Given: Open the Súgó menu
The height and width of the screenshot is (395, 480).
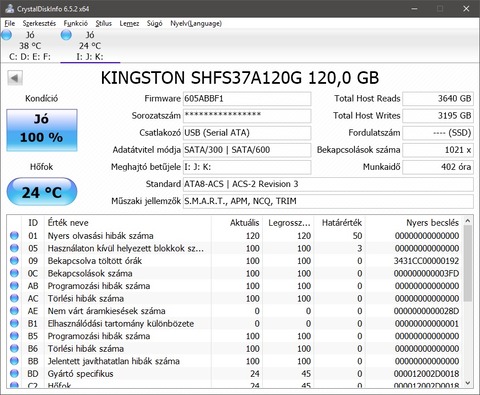Looking at the screenshot, I should [x=155, y=23].
